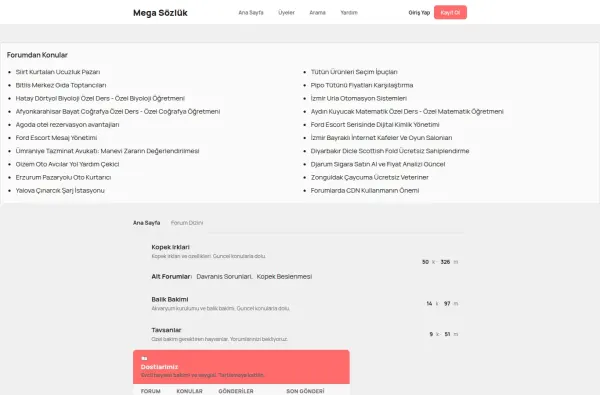Open Davranis Sorunlari sub-forum
Screen dimensions: 600x395
[x=224, y=276]
